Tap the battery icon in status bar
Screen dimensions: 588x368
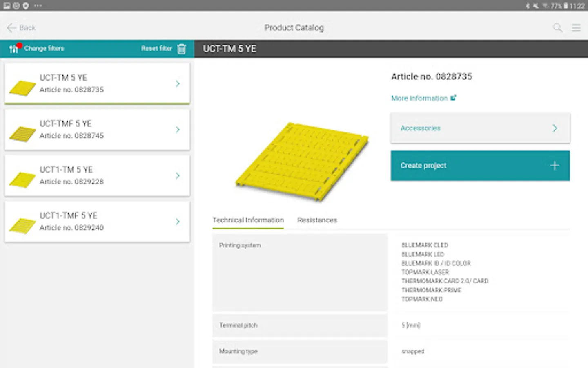point(566,6)
